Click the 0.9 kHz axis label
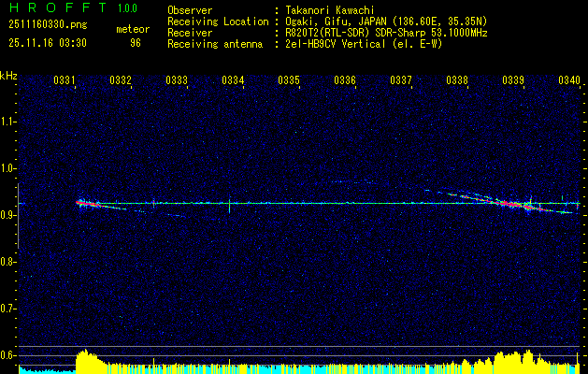This screenshot has height=374, width=588. 7,215
